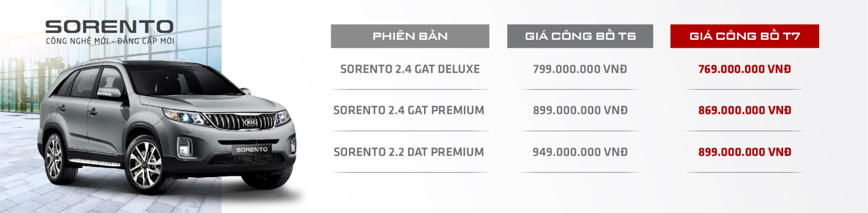Click SORENTO 2.2 DAT PREMIUM version
The width and height of the screenshot is (868, 213).
click(409, 152)
